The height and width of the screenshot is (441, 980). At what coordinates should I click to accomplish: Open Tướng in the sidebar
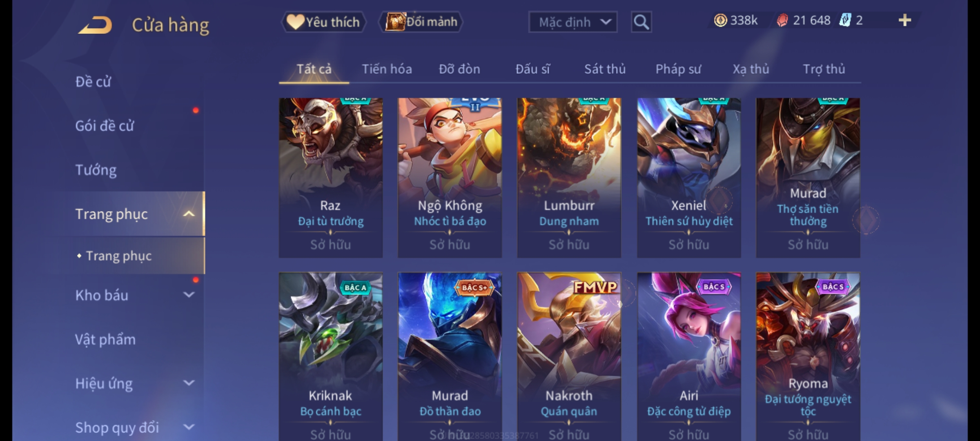[96, 170]
